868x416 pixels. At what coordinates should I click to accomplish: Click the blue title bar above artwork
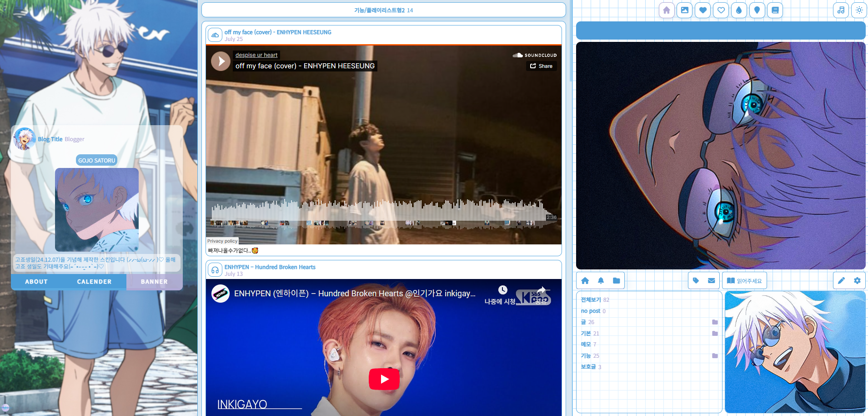click(721, 30)
